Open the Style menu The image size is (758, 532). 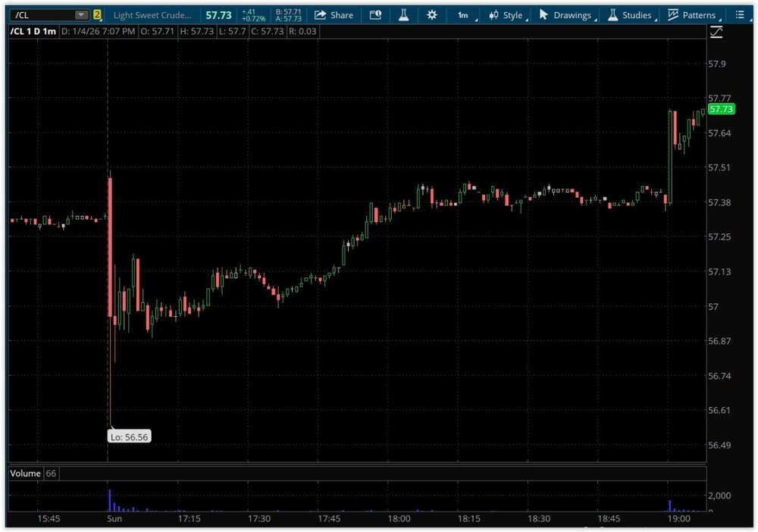pos(506,15)
